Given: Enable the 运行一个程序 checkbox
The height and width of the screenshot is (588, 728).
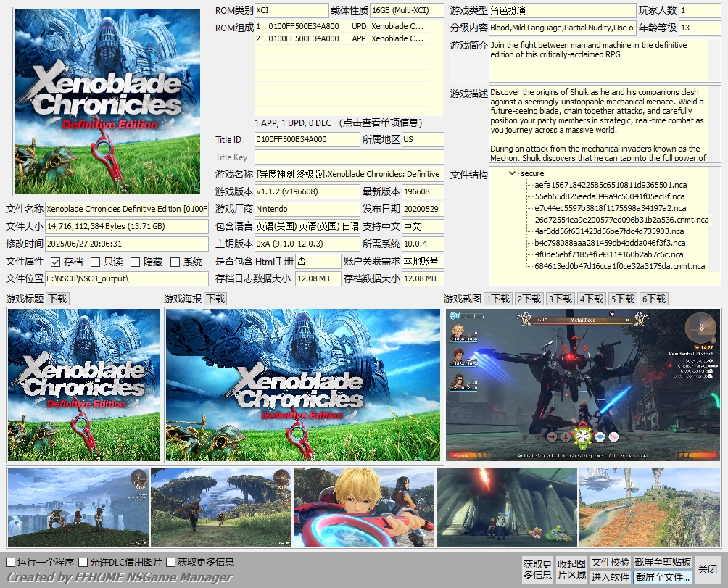Looking at the screenshot, I should pos(10,562).
